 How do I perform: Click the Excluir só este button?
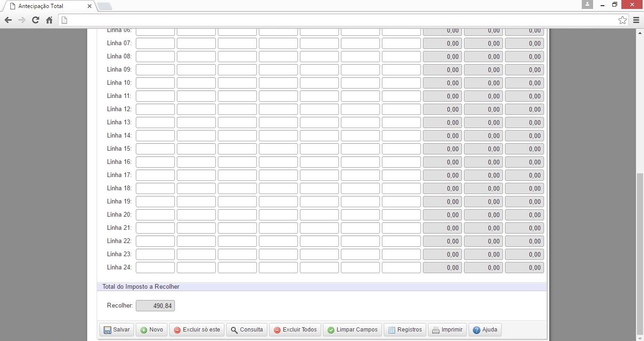[x=197, y=330]
